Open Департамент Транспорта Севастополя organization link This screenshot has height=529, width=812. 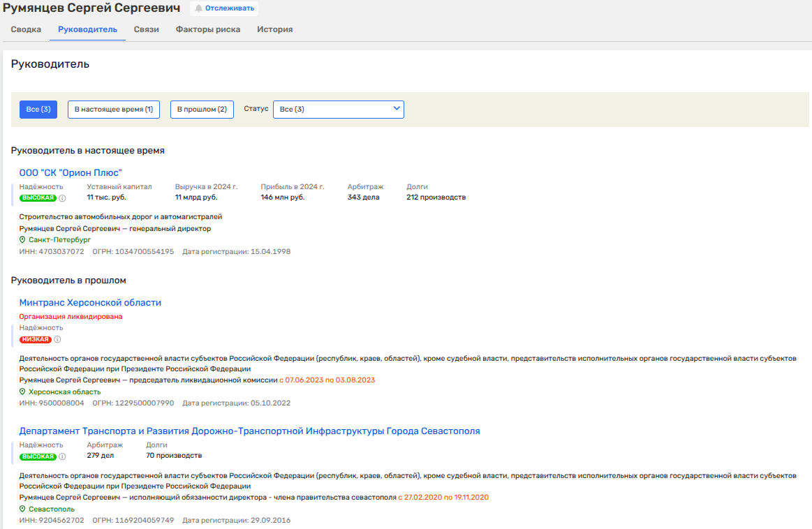(x=249, y=431)
